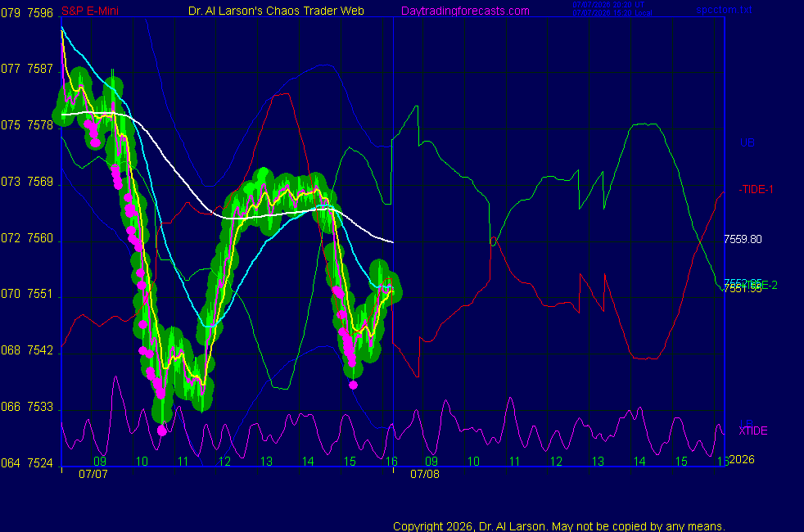Image resolution: width=804 pixels, height=532 pixels.
Task: Click the '079 7596' price axis label
Action: point(27,13)
